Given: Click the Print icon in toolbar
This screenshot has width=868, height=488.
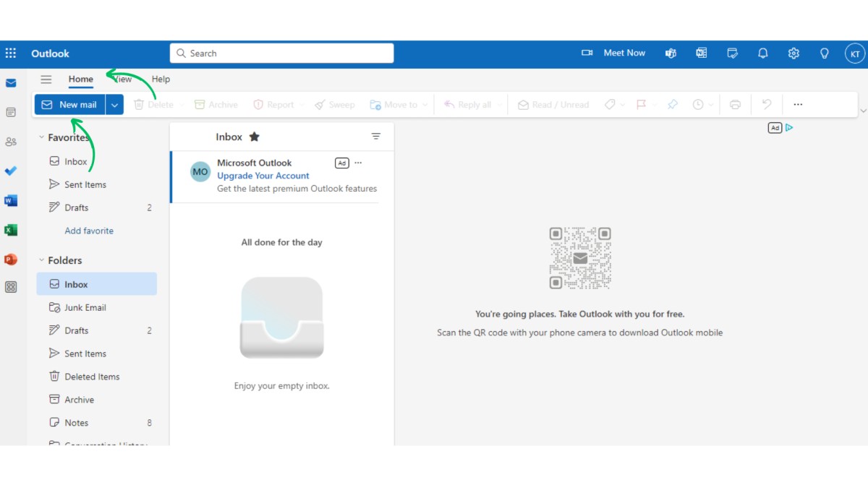Looking at the screenshot, I should coord(735,105).
